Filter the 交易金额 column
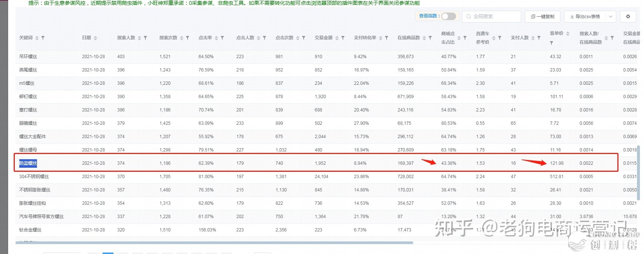Viewport: 644px width, 254px height. (343, 38)
